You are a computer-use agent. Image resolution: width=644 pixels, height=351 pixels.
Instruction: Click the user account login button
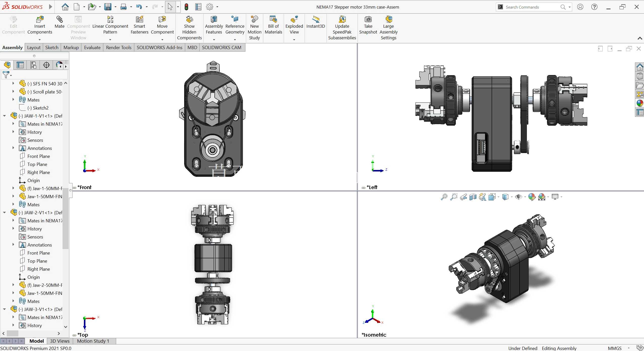tap(580, 7)
